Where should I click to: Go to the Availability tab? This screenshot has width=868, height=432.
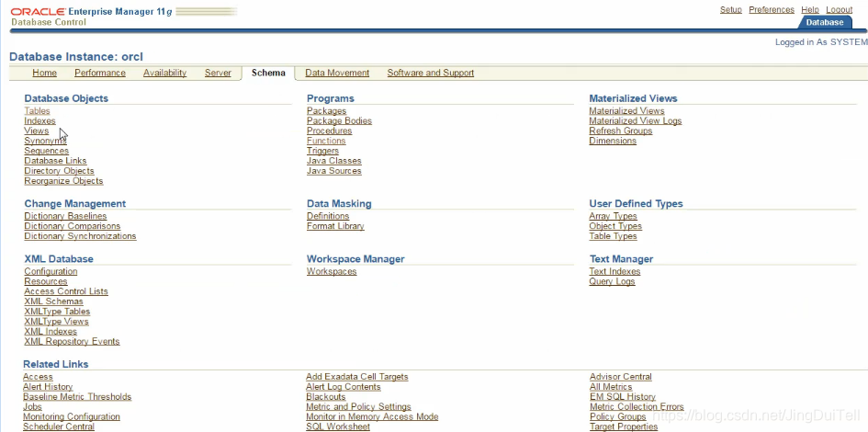[164, 73]
